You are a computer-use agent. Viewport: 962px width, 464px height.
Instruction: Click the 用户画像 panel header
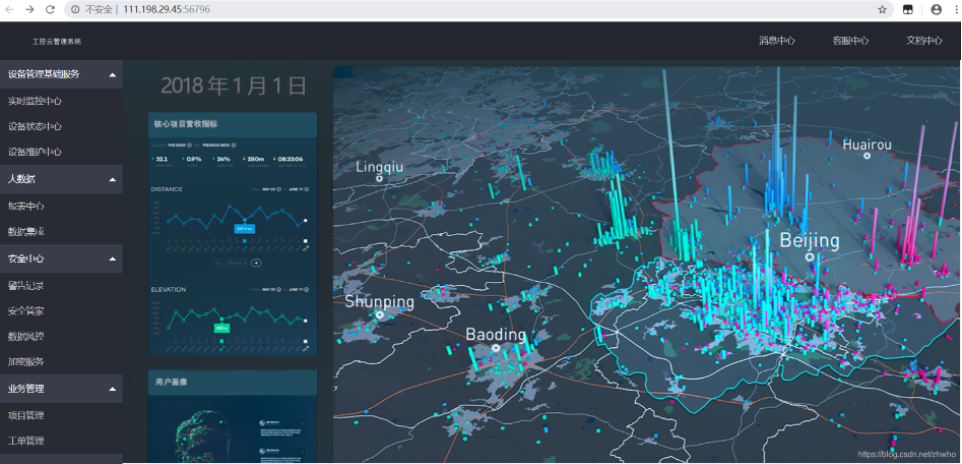[233, 382]
